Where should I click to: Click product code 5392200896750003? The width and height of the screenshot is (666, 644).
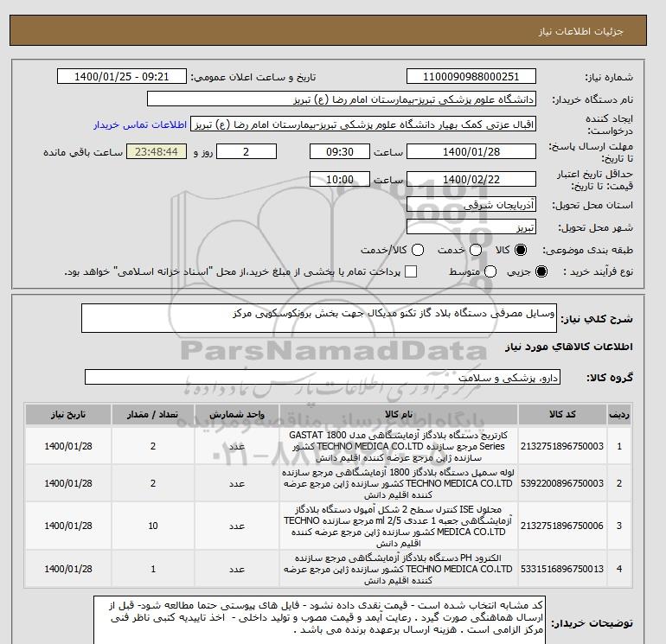[x=562, y=483]
